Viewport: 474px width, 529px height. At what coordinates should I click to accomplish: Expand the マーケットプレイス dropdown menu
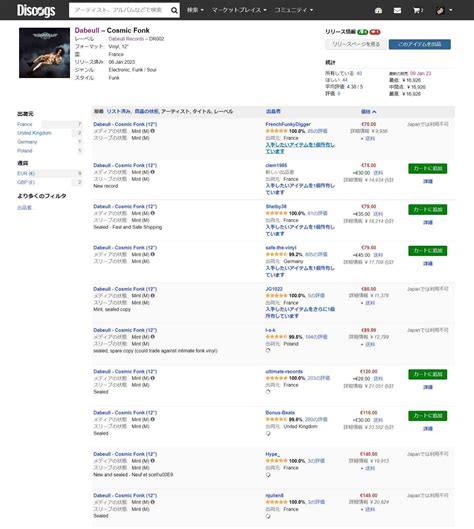239,10
